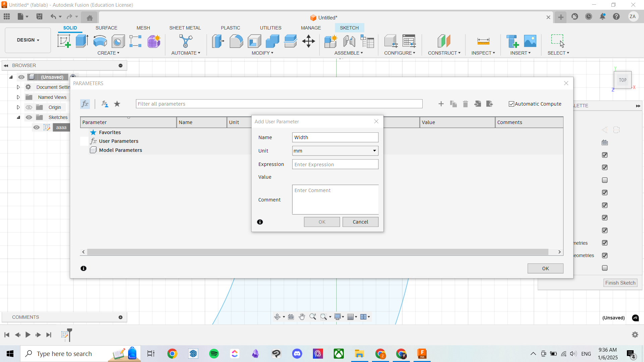Click the fx user parameters filter icon

pyautogui.click(x=105, y=104)
